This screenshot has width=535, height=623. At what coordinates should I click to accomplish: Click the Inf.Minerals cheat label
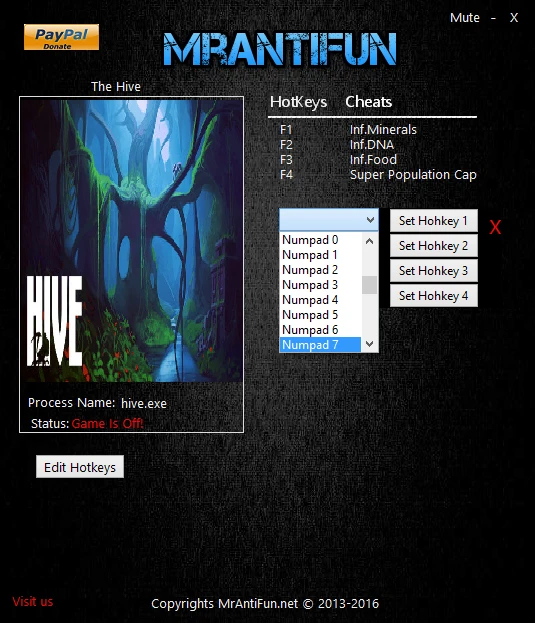[x=383, y=130]
